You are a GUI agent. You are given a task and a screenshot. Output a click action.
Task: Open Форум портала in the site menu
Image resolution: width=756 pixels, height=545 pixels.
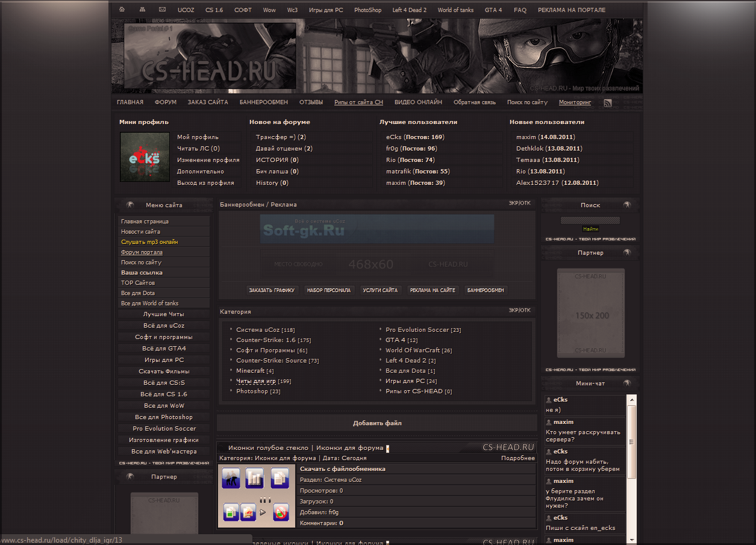164,252
